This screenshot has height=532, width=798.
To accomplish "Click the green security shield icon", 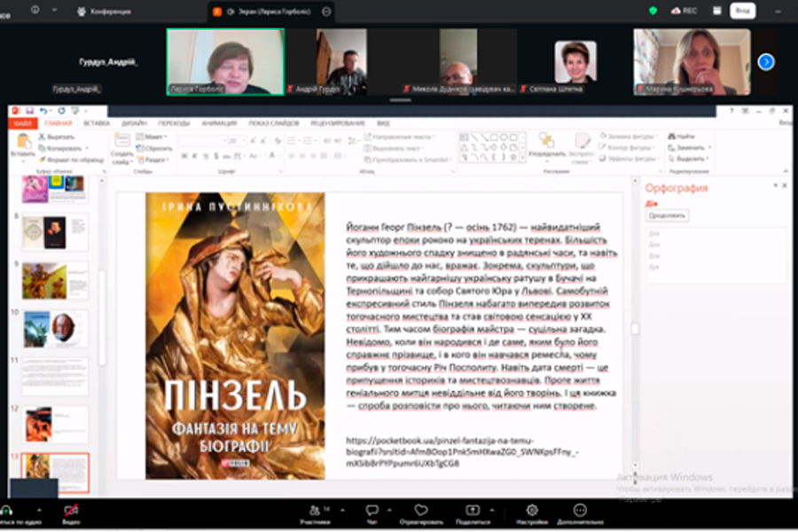I will 653,11.
